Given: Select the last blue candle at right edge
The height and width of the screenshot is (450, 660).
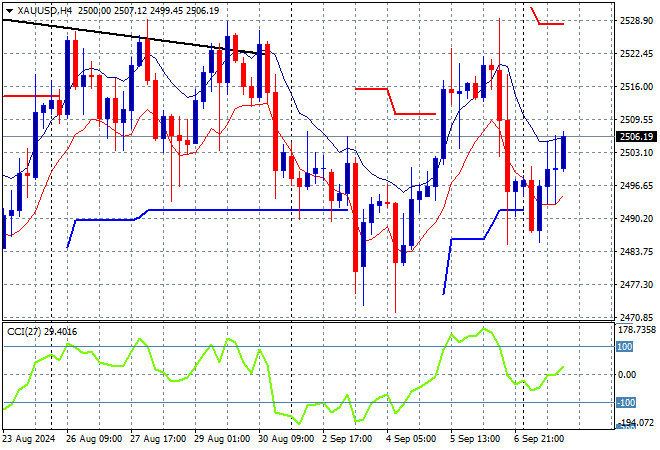Looking at the screenshot, I should (x=564, y=152).
